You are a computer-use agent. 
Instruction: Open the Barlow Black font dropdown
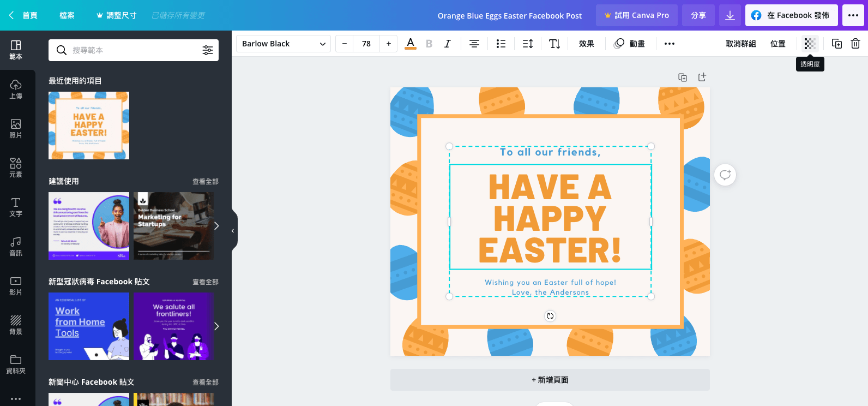coord(284,44)
